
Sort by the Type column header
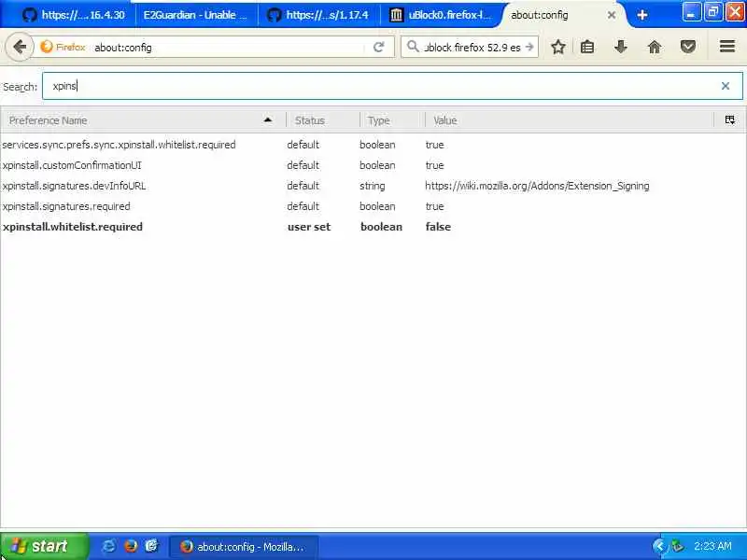[392, 120]
